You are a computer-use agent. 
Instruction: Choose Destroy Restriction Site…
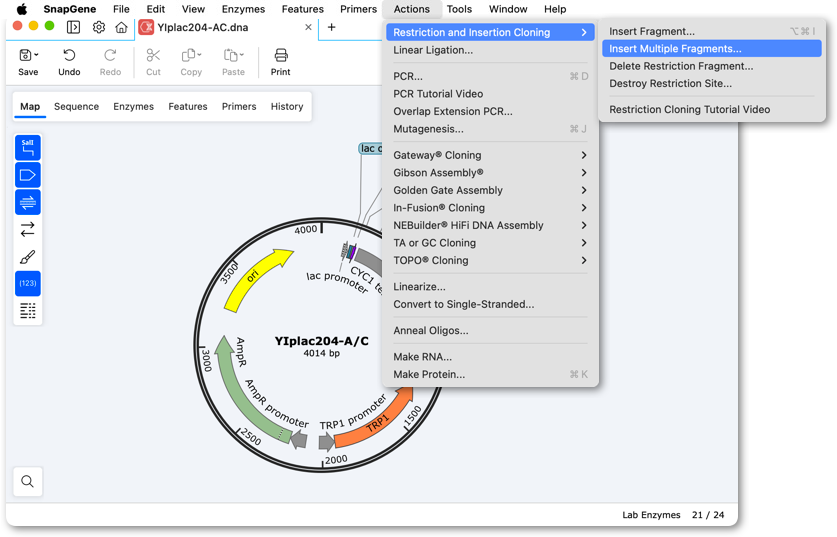712,83
